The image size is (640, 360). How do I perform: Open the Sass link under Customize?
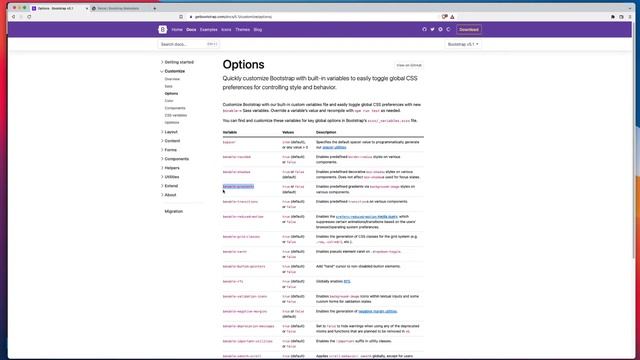pos(168,86)
